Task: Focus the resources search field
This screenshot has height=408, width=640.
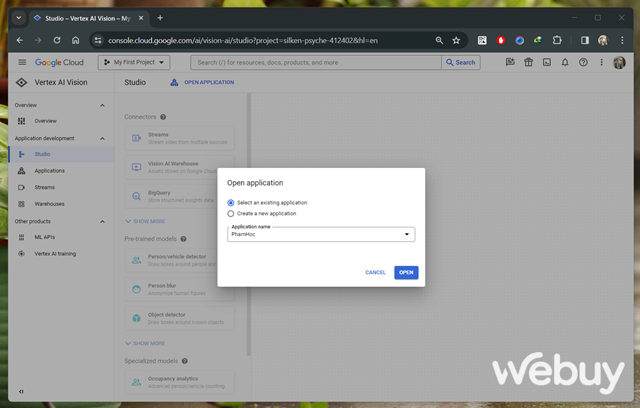Action: 316,62
